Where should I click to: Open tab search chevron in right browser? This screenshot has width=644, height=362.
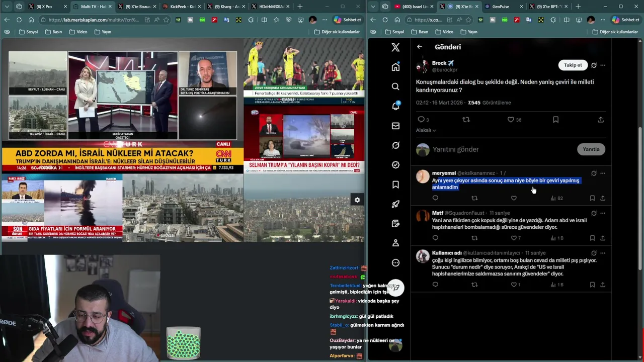(373, 7)
